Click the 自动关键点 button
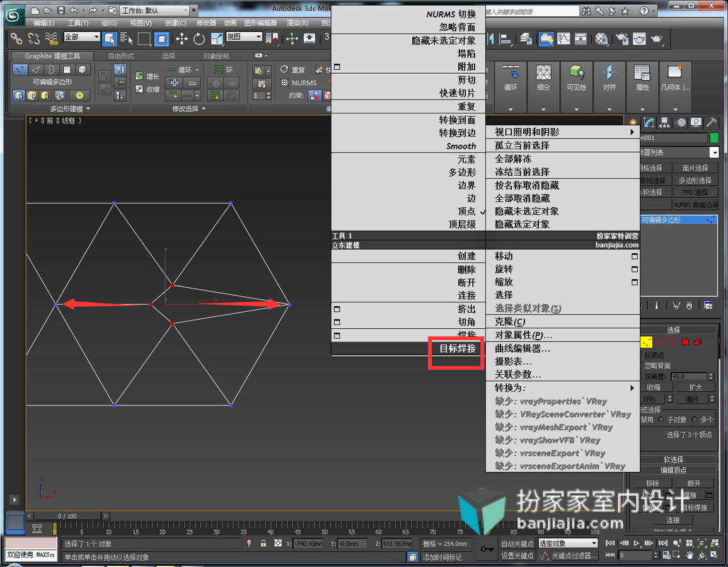This screenshot has height=567, width=728. 517,543
